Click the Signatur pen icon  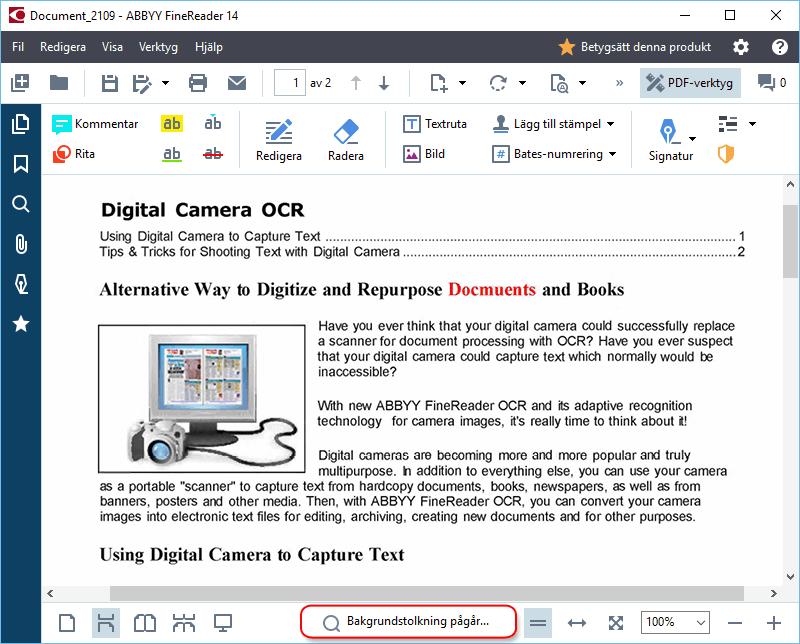pyautogui.click(x=668, y=131)
